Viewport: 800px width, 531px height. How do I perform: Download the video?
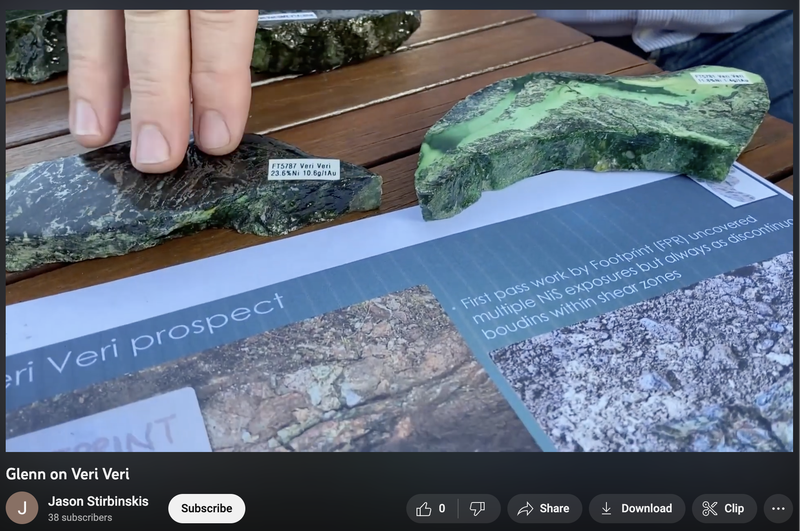click(x=637, y=509)
